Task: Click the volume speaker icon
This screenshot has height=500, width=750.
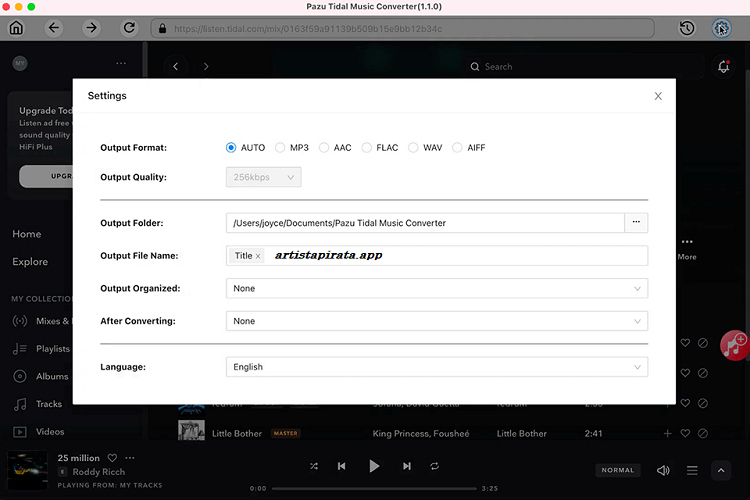Action: [663, 470]
